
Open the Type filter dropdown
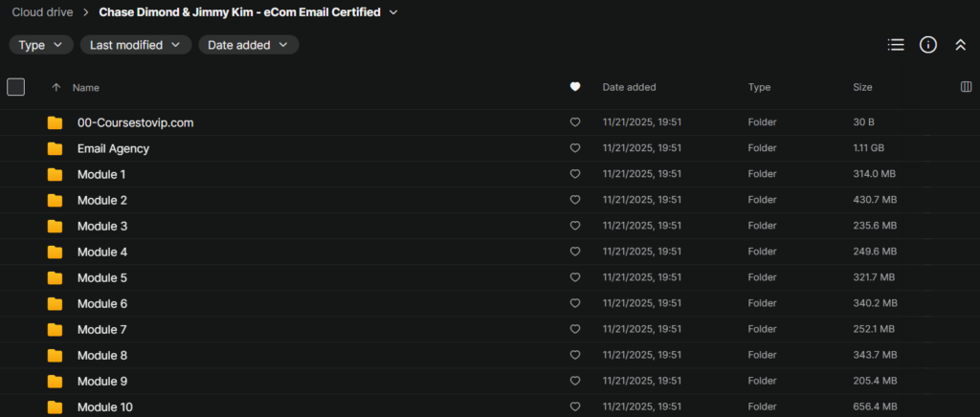click(x=42, y=45)
